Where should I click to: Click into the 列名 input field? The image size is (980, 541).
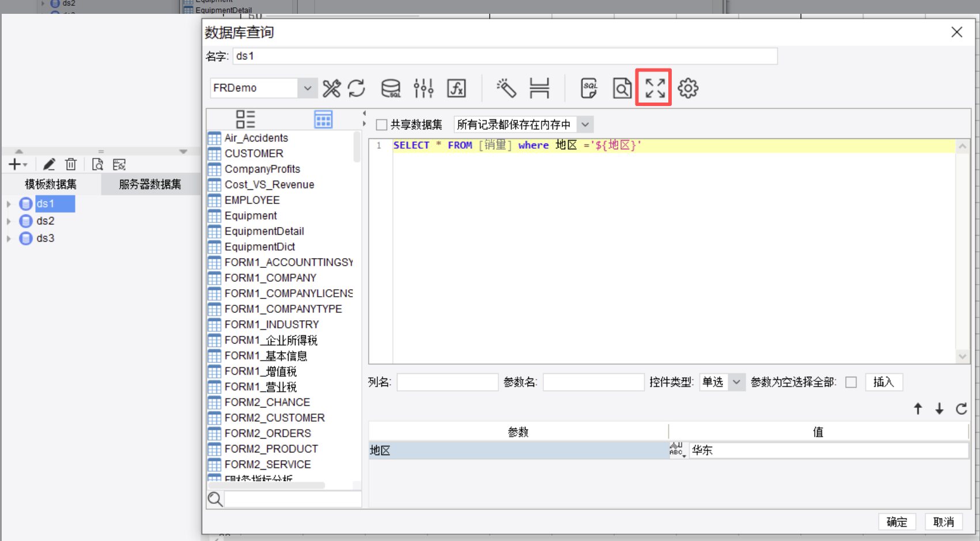point(448,382)
